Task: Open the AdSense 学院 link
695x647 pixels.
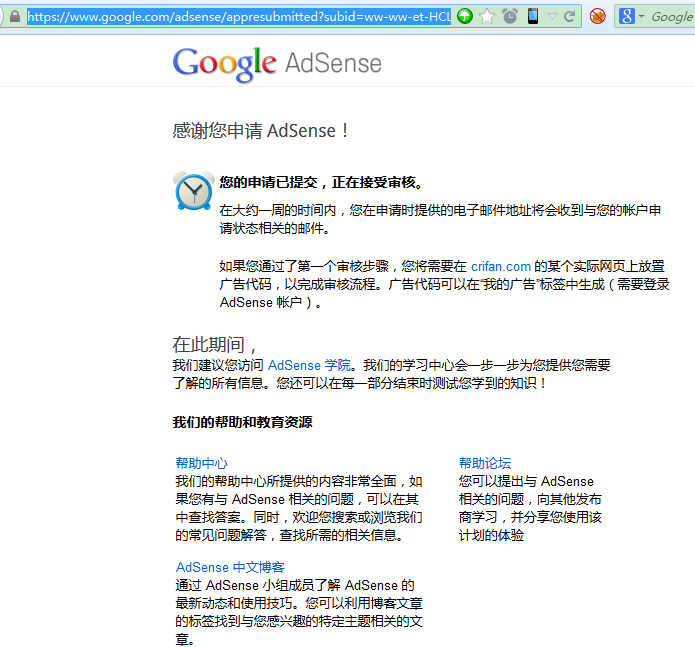Action: (x=309, y=365)
